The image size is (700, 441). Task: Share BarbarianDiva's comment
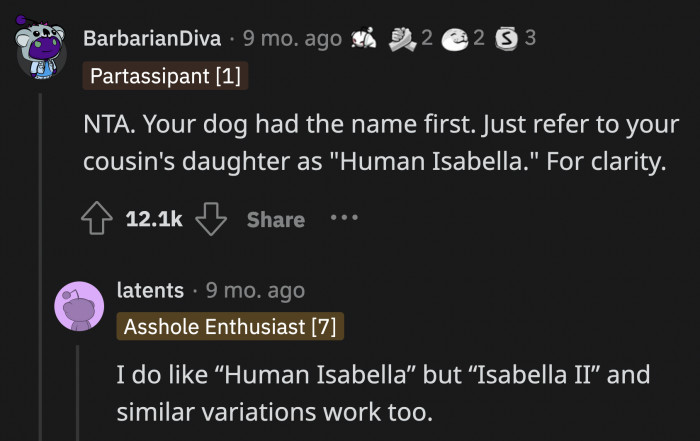click(x=275, y=218)
